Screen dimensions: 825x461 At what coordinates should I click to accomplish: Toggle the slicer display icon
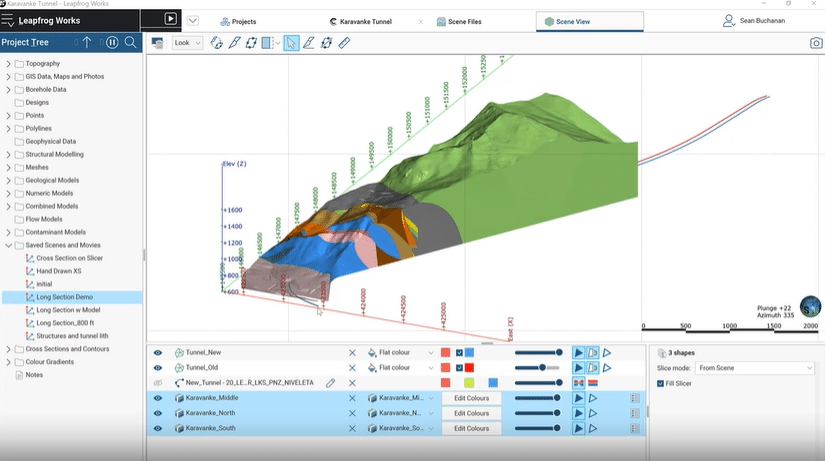coord(268,43)
